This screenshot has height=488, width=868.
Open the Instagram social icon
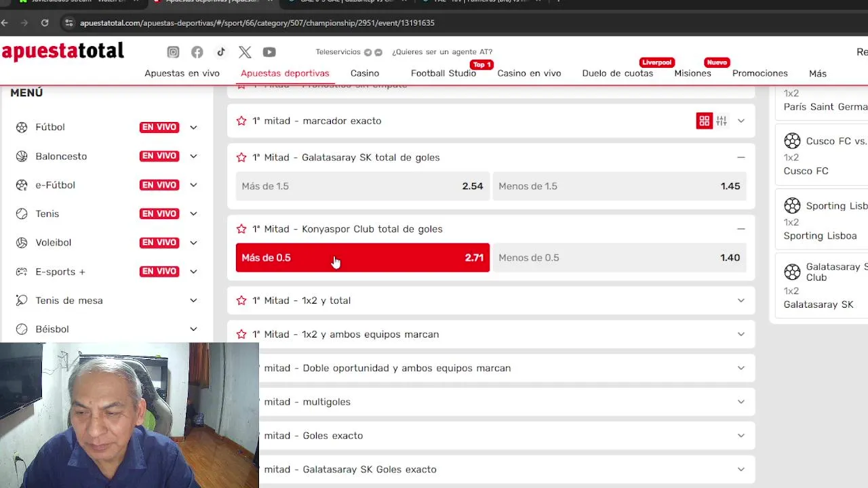[173, 52]
